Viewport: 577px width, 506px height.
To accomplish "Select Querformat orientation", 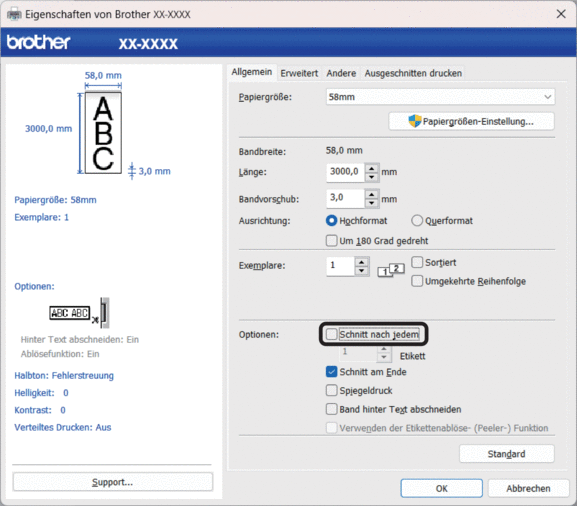I will (x=417, y=220).
